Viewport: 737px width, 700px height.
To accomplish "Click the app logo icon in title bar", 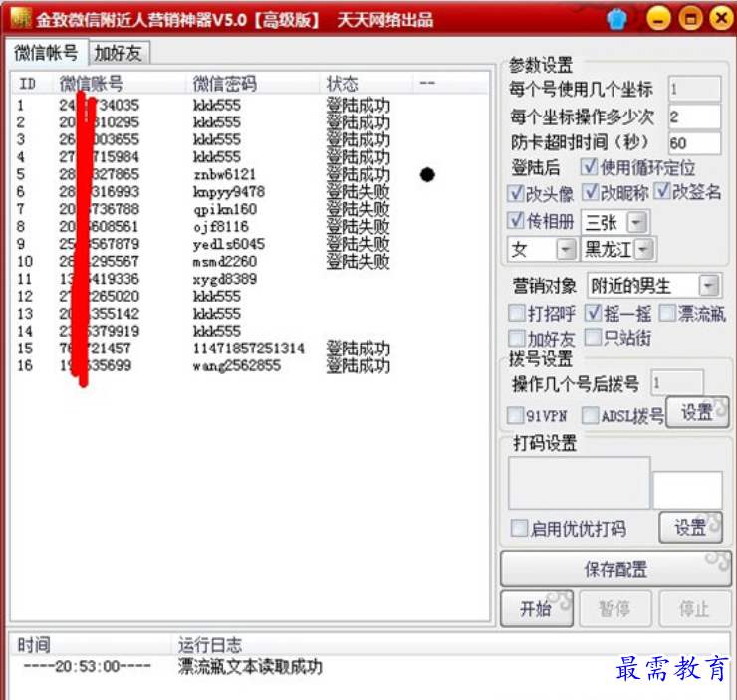I will coord(20,18).
